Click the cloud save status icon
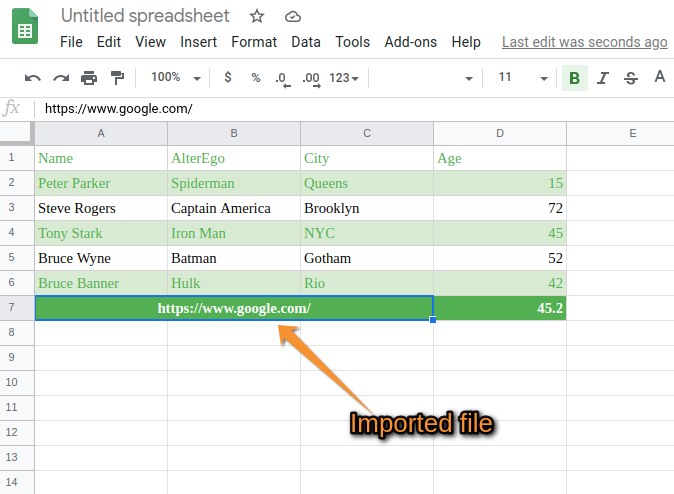The height and width of the screenshot is (494, 674). 292,17
